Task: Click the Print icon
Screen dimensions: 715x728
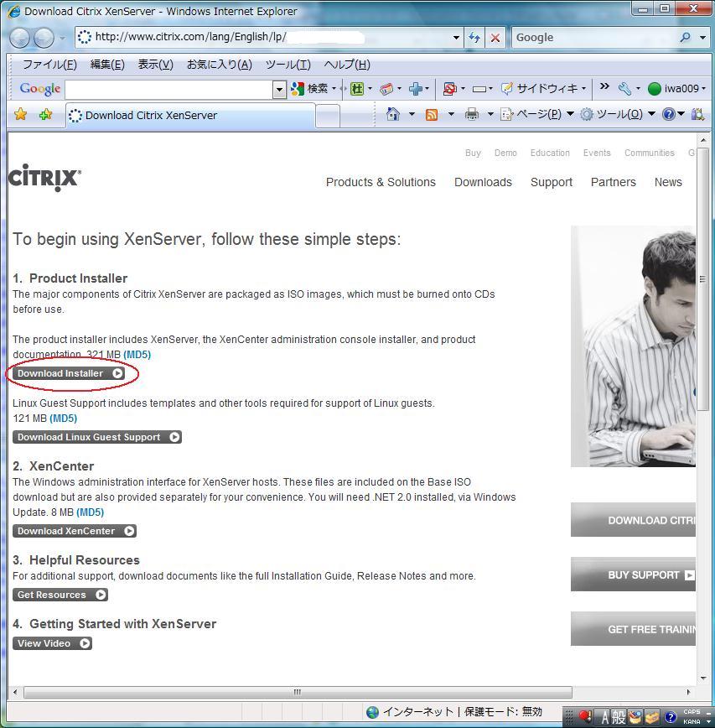Action: pos(471,114)
